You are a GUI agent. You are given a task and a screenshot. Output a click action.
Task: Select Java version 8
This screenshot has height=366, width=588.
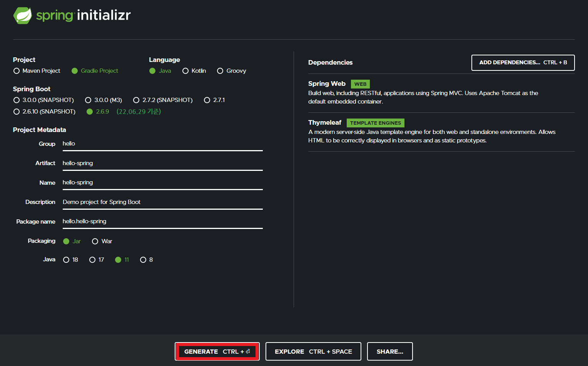(147, 260)
